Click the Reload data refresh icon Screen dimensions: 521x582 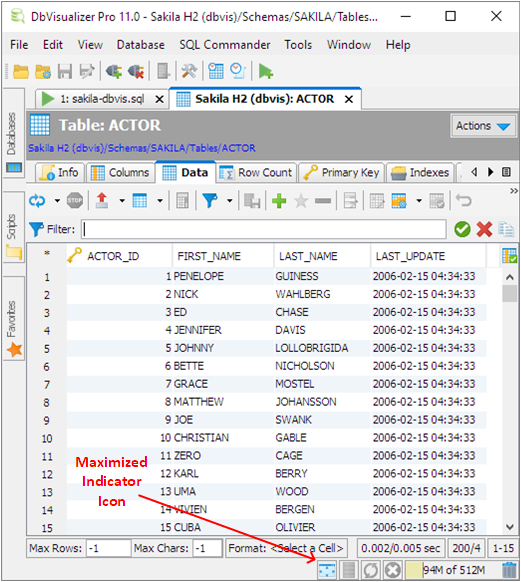click(x=37, y=201)
